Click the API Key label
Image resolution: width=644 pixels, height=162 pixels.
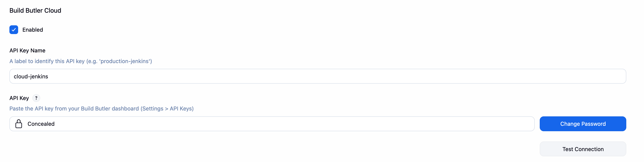pyautogui.click(x=19, y=98)
